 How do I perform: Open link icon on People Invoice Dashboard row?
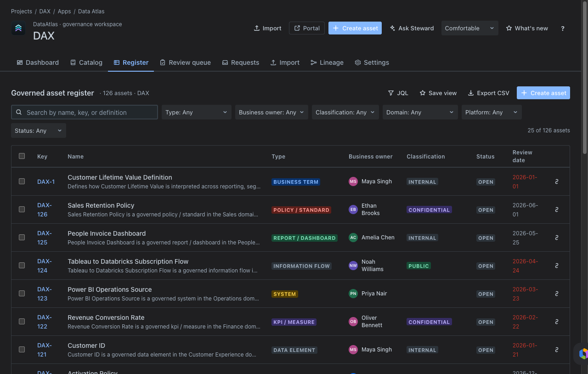coord(557,238)
